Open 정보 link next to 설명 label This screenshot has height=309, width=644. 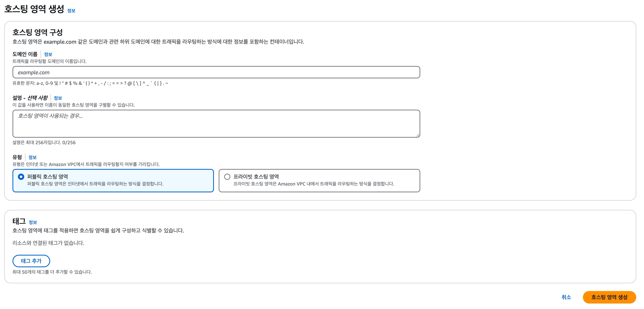58,98
